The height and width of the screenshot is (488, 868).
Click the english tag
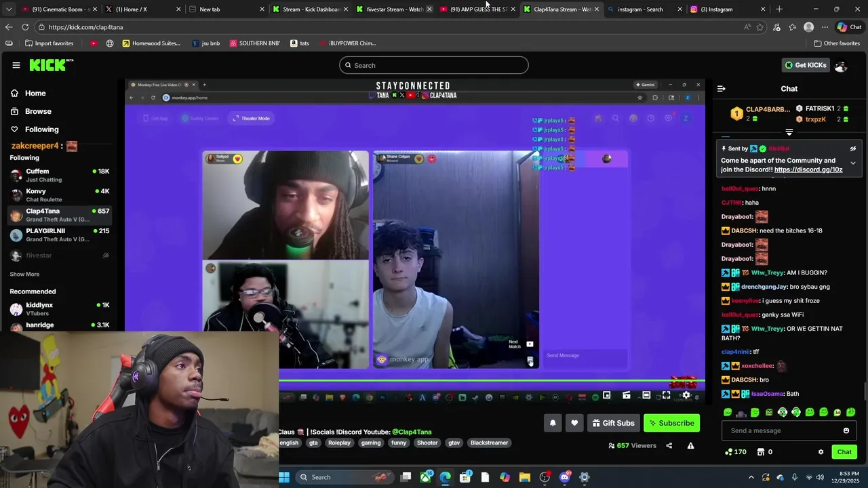(x=289, y=443)
